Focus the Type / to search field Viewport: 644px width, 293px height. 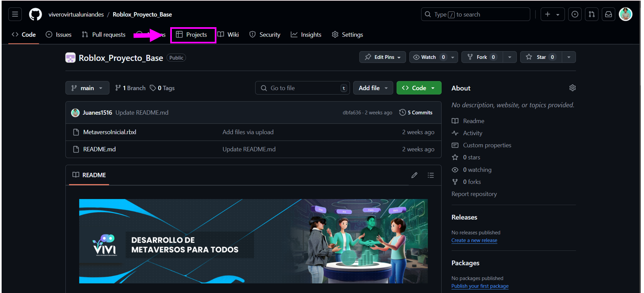pyautogui.click(x=475, y=14)
